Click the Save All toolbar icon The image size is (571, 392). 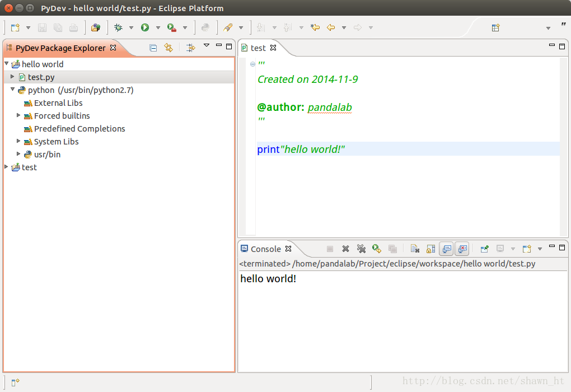[58, 27]
